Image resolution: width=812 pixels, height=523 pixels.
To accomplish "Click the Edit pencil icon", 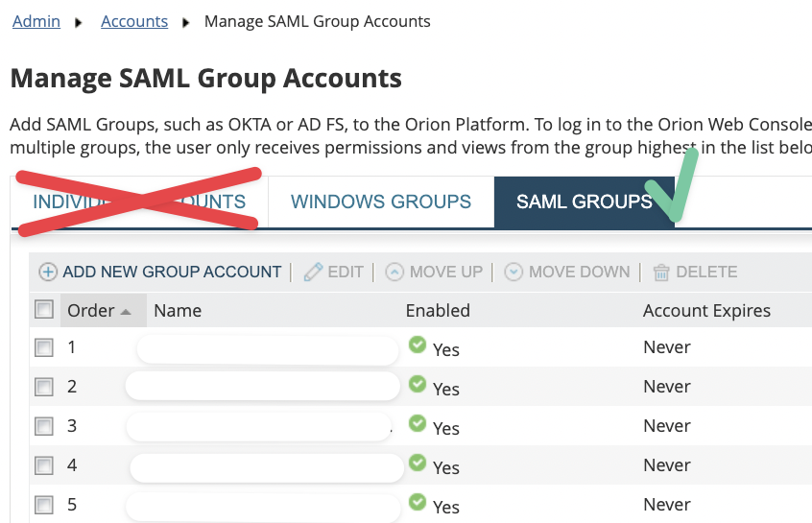I will click(x=313, y=273).
